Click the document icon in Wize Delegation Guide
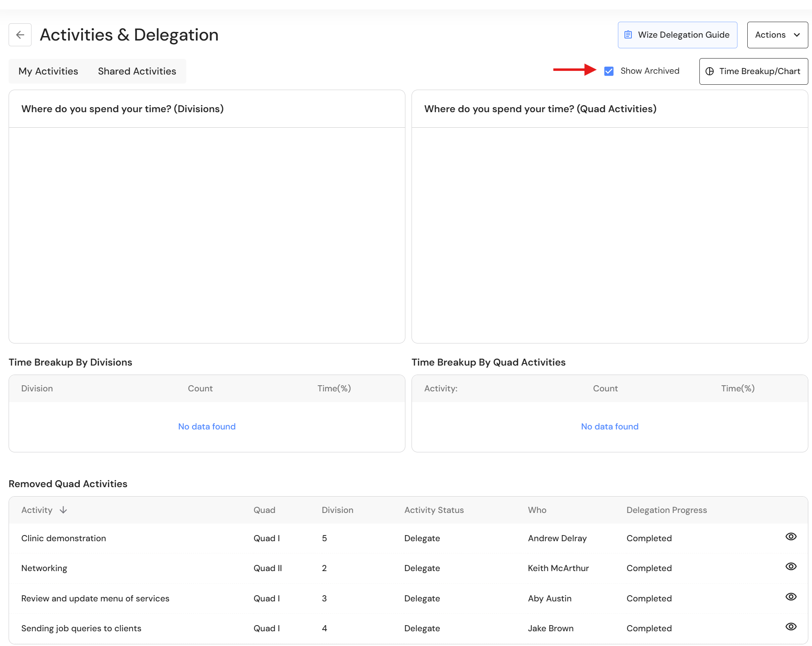 (628, 35)
